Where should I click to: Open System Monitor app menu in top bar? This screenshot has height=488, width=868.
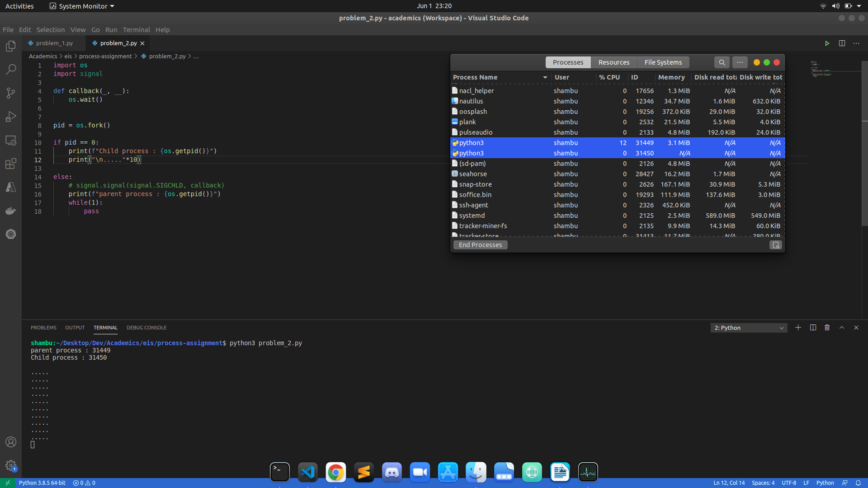(x=82, y=6)
